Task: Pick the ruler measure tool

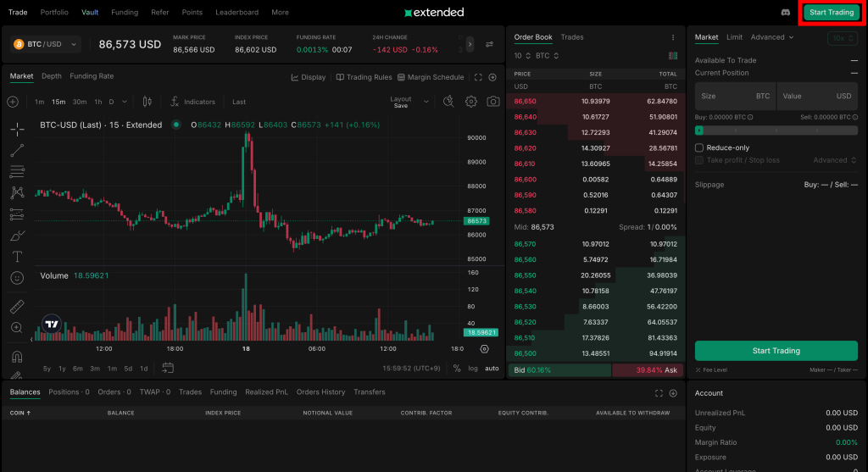Action: [x=17, y=306]
